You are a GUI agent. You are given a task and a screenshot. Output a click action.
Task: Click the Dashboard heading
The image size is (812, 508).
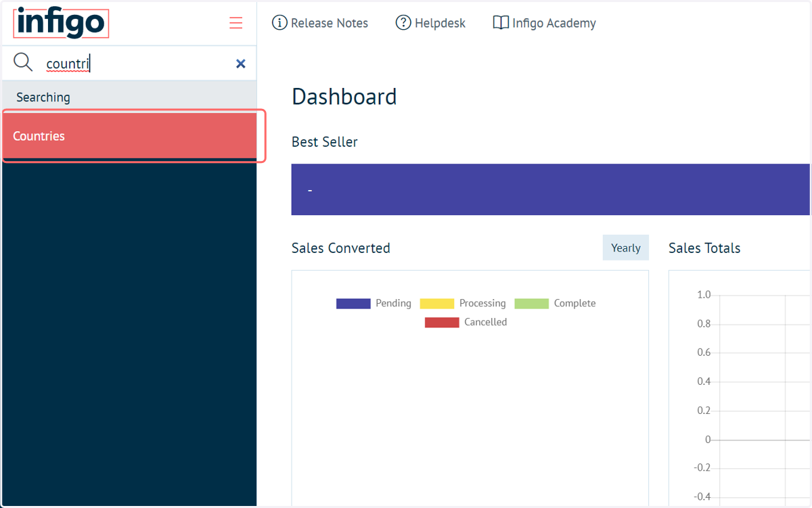(x=344, y=97)
